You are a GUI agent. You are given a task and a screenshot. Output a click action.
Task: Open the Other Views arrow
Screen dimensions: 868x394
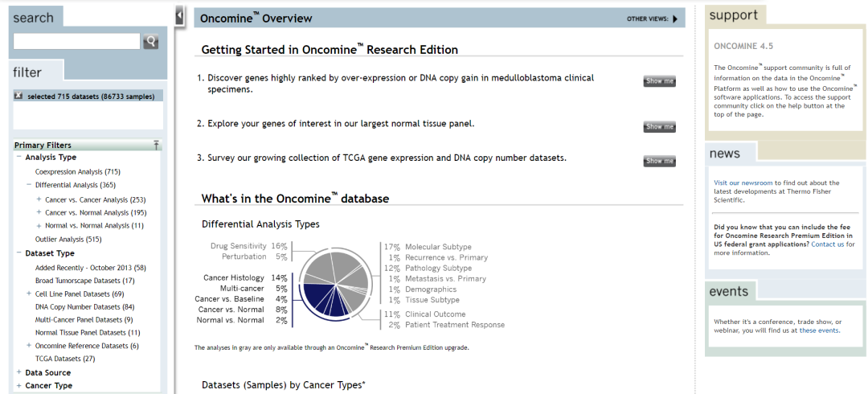point(675,18)
